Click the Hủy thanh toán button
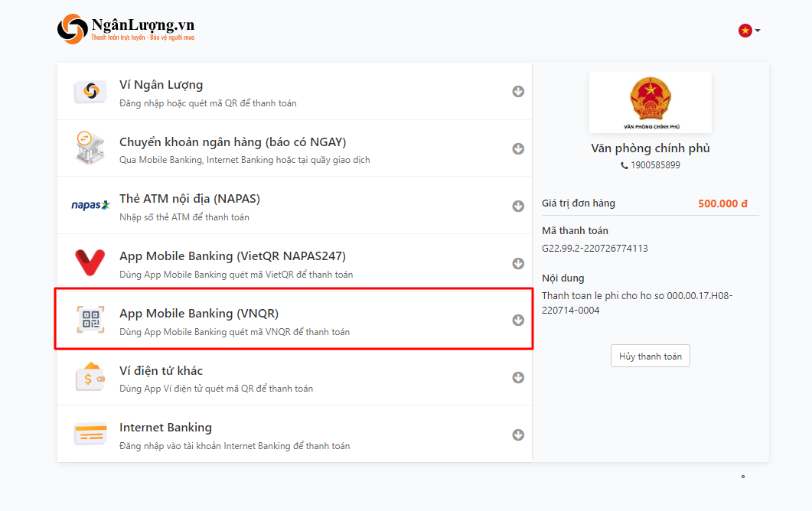Image resolution: width=812 pixels, height=511 pixels. [651, 356]
